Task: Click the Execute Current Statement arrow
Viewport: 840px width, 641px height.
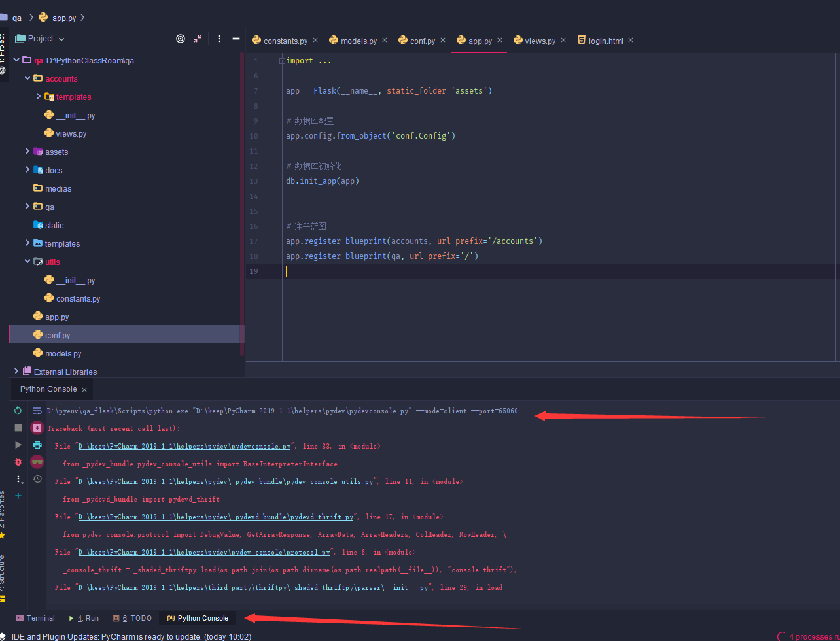Action: tap(18, 445)
